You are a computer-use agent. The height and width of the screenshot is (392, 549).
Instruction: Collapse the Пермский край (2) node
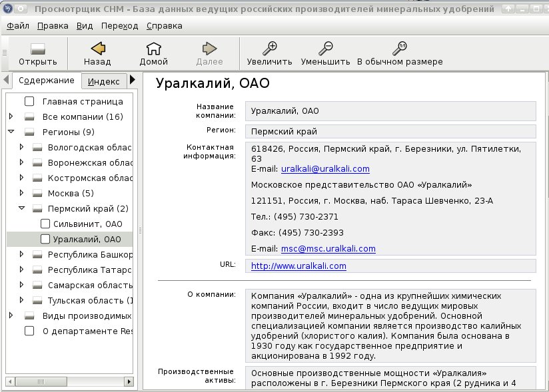pyautogui.click(x=22, y=208)
